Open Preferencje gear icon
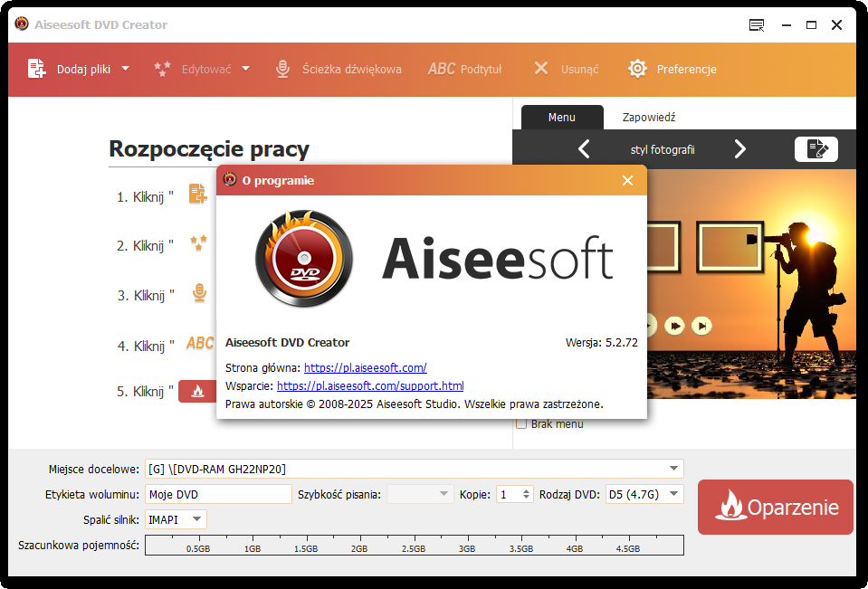This screenshot has width=868, height=589. click(638, 69)
